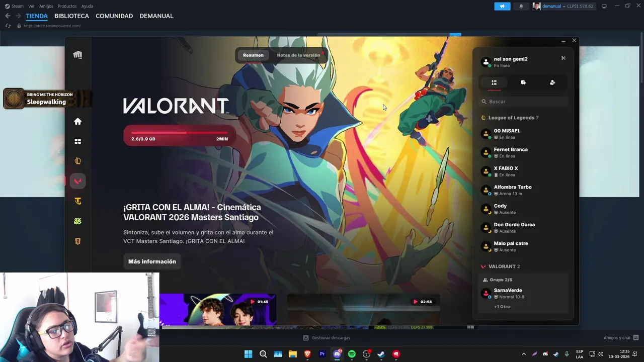Screen dimensions: 644x362
Task: Select the VALORANT sidebar icon
Action: (x=77, y=181)
